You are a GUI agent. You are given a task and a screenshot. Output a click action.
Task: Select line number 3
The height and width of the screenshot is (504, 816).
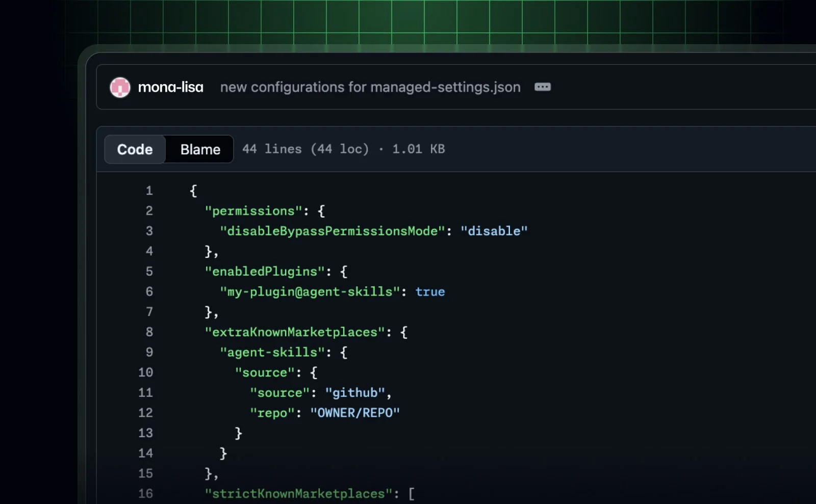coord(149,231)
